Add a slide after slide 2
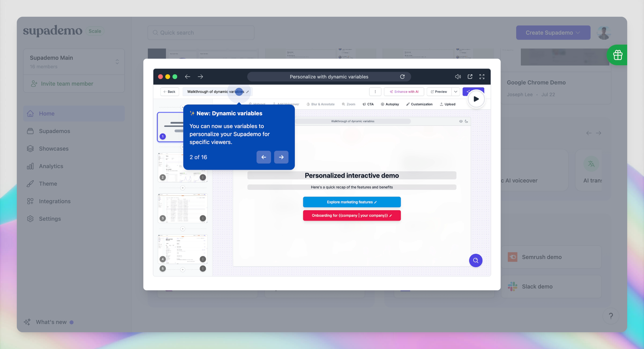This screenshot has width=644, height=349. point(183,188)
